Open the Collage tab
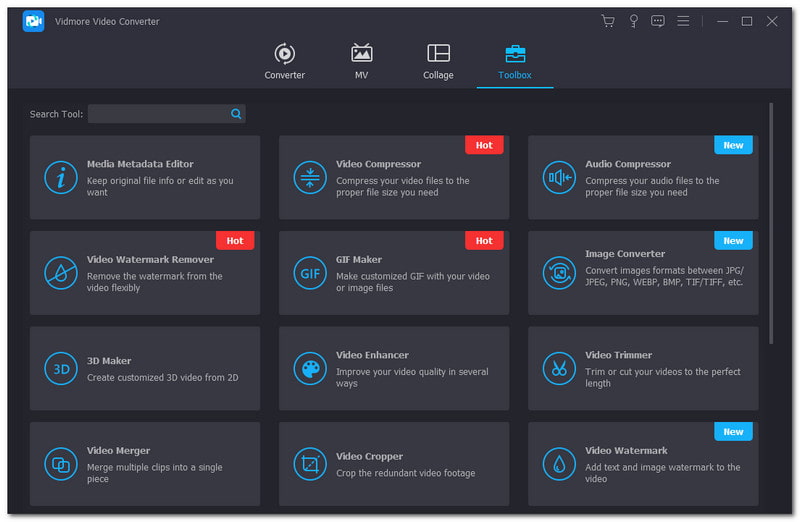This screenshot has width=800, height=522. click(x=438, y=61)
